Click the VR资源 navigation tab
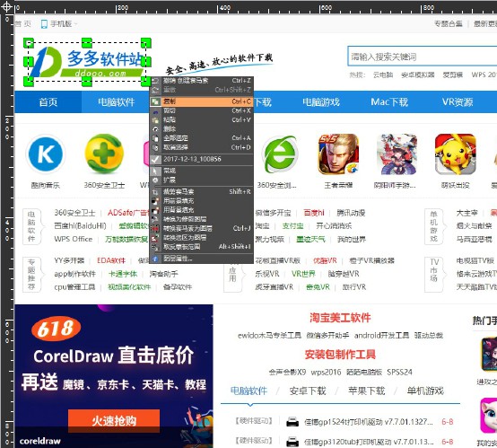 (x=458, y=102)
